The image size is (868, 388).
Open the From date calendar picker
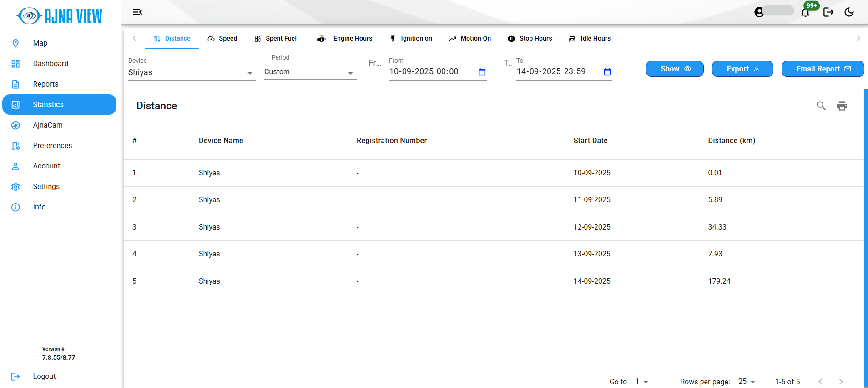point(482,72)
